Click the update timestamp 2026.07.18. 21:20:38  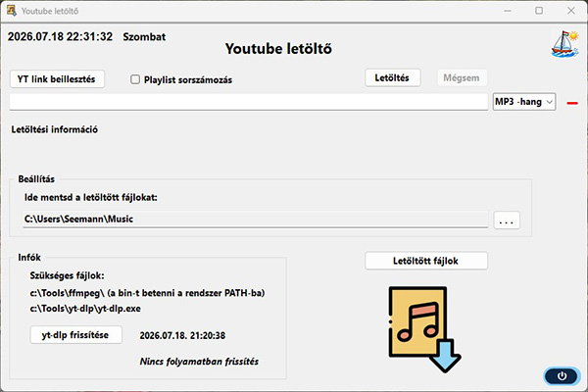(182, 335)
